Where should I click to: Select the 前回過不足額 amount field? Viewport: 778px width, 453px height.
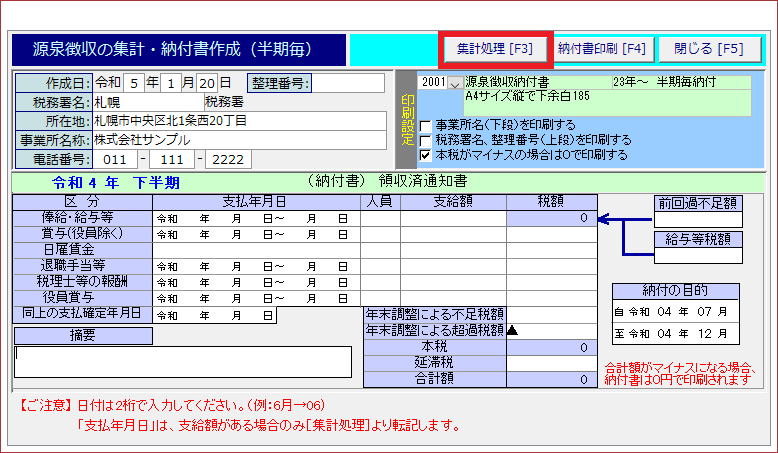[697, 220]
